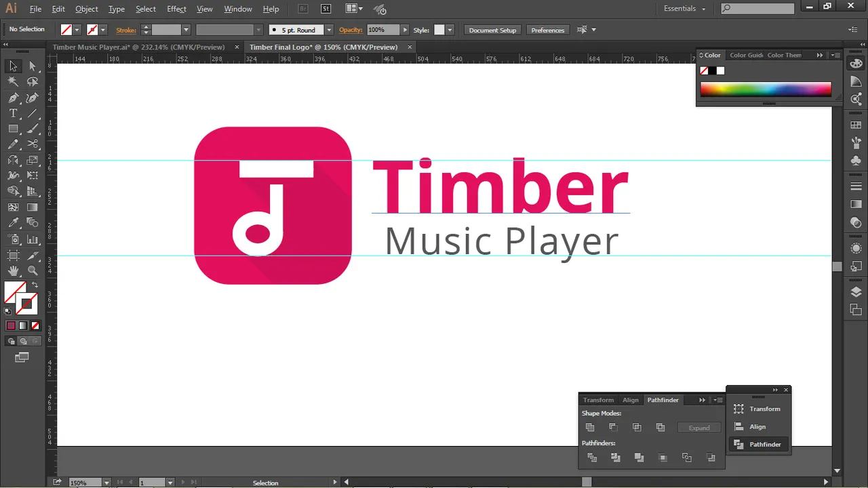Click Unite shape mode in Pathfinder panel
Viewport: 868px width, 488px height.
590,427
